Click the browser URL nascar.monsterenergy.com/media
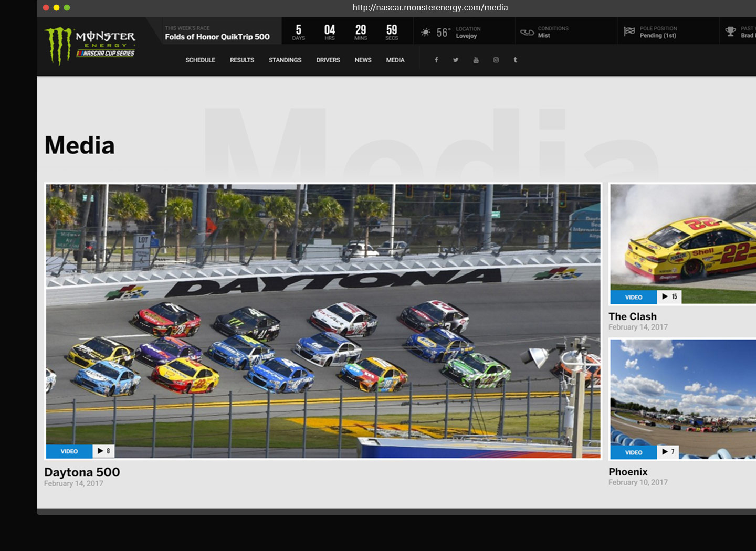Viewport: 756px width, 551px height. (430, 8)
